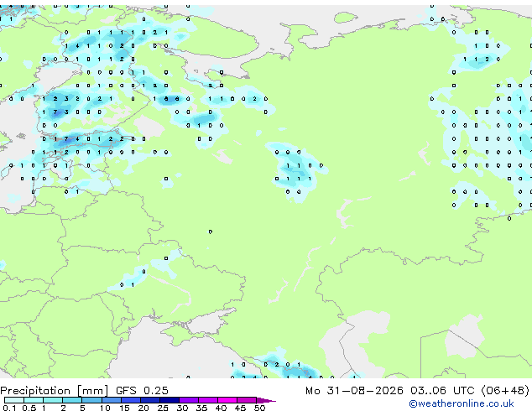
Task: Select the Mo 31-08-2026 date label
Action: tap(354, 391)
